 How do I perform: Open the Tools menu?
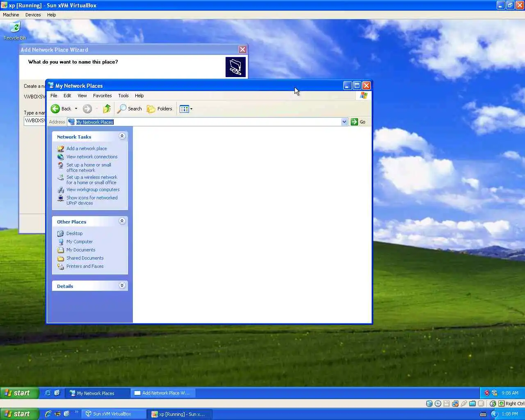coord(123,96)
